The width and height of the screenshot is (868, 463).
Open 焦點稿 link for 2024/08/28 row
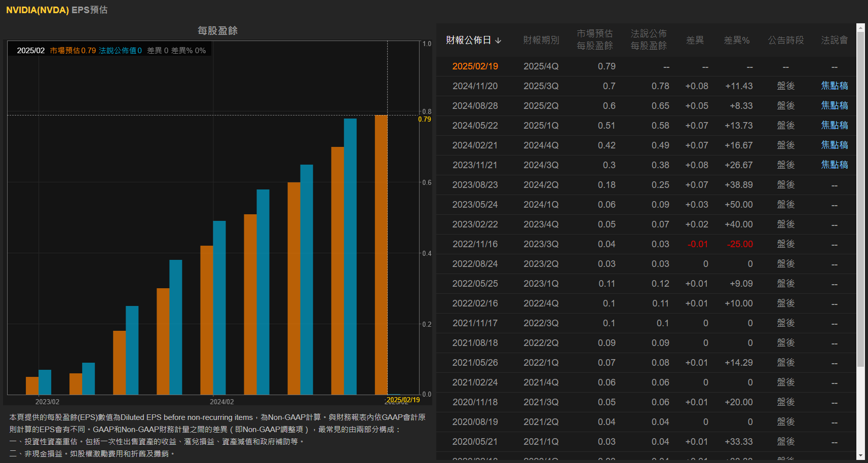click(835, 106)
